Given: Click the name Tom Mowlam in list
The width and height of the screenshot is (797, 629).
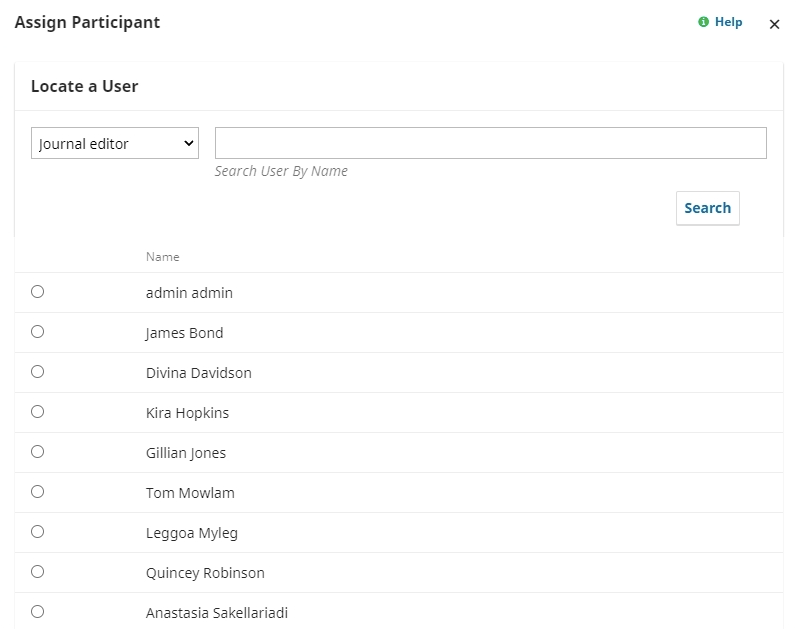Looking at the screenshot, I should point(190,493).
